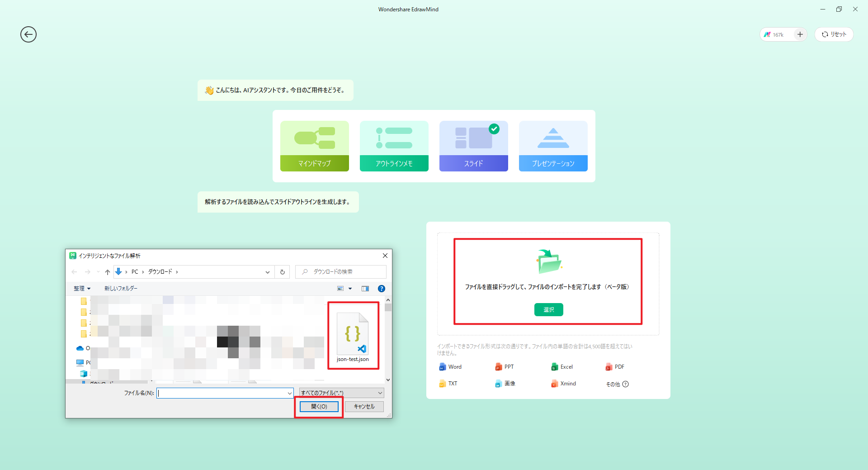Click the Xmind file format icon
Image resolution: width=868 pixels, height=470 pixels.
point(554,384)
